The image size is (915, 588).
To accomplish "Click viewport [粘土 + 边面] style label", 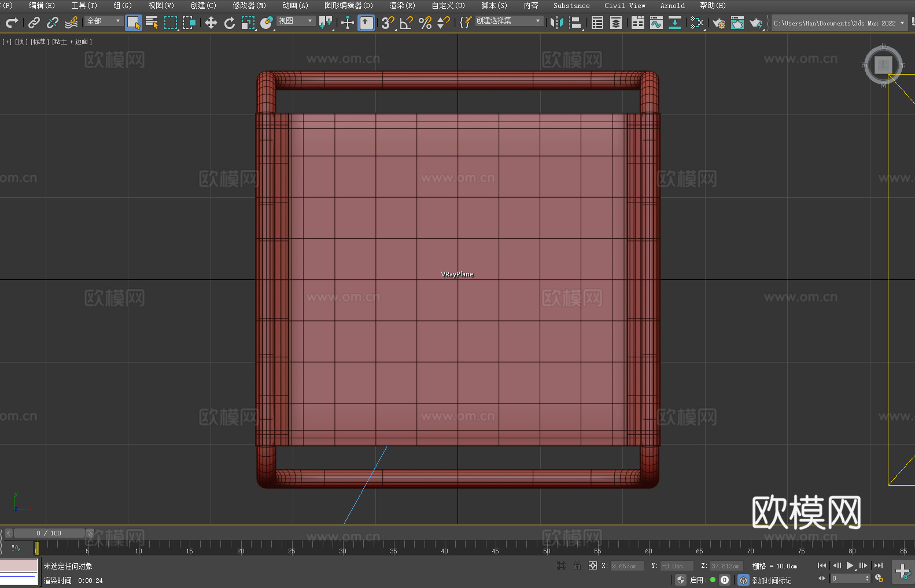I will click(x=72, y=42).
